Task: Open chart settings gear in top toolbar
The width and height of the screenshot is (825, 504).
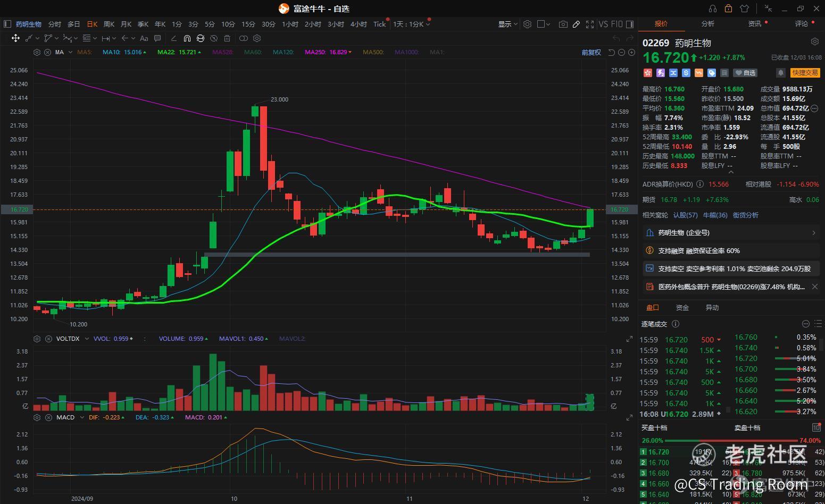Action: click(527, 24)
